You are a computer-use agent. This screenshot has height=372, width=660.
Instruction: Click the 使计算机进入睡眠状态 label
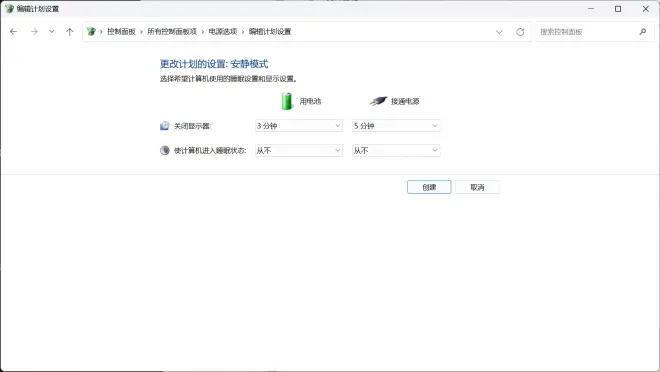[x=210, y=151]
